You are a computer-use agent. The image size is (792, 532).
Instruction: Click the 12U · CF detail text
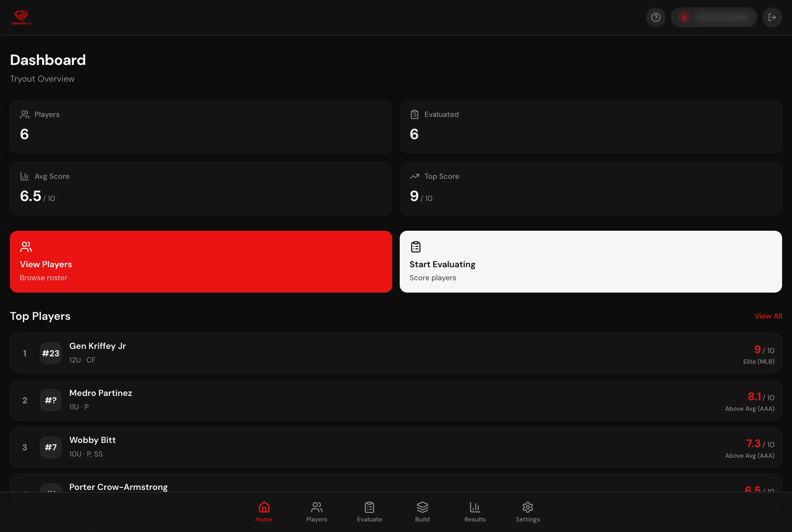[x=83, y=360]
